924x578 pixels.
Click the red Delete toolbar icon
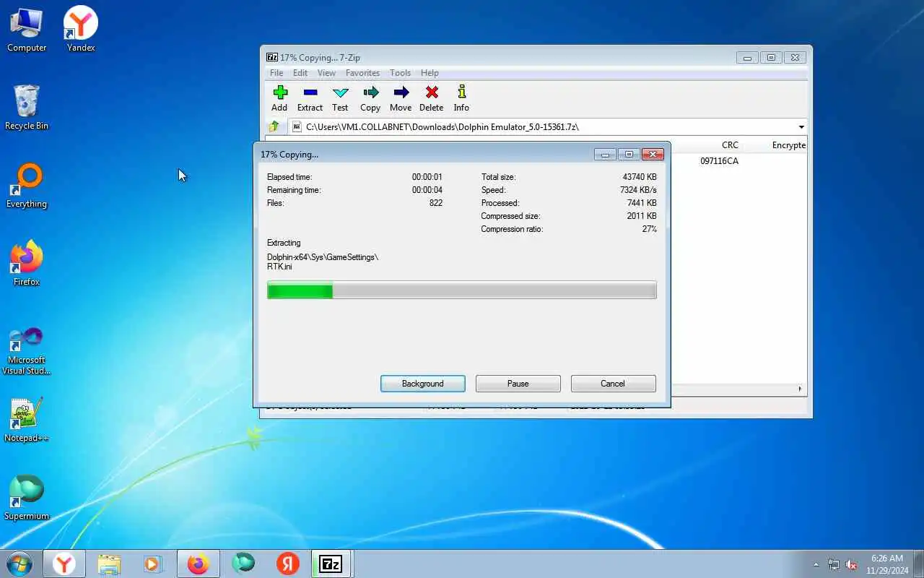tap(432, 98)
